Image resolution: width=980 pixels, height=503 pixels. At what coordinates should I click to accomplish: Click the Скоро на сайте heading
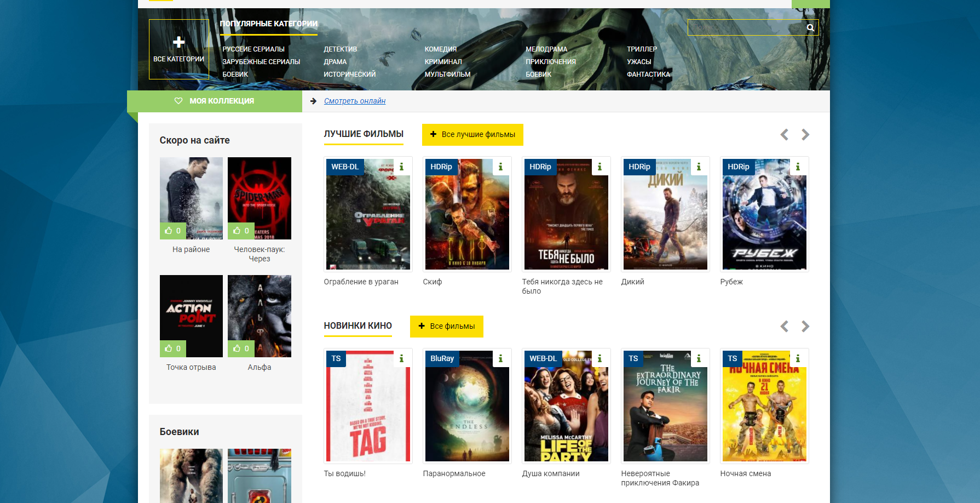pyautogui.click(x=194, y=140)
